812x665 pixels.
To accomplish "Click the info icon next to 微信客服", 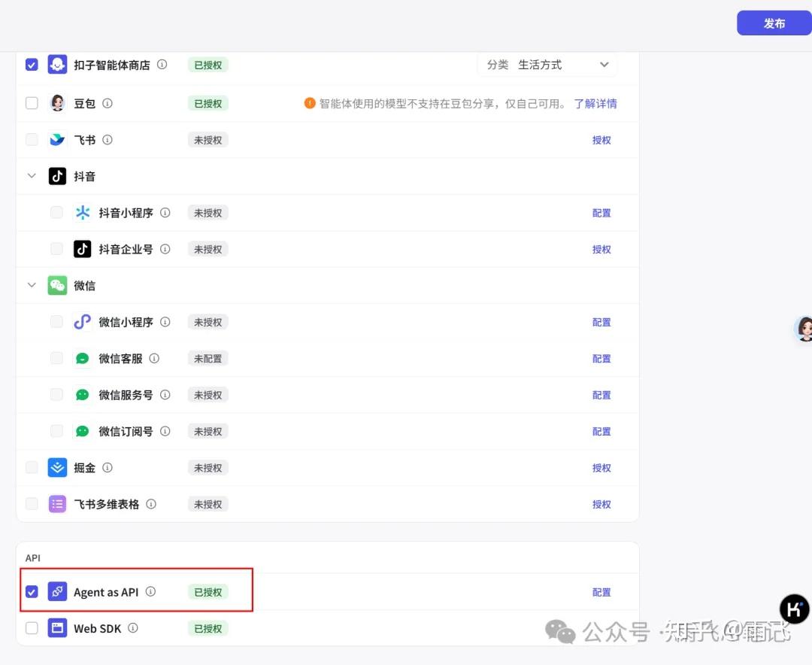I will point(154,358).
